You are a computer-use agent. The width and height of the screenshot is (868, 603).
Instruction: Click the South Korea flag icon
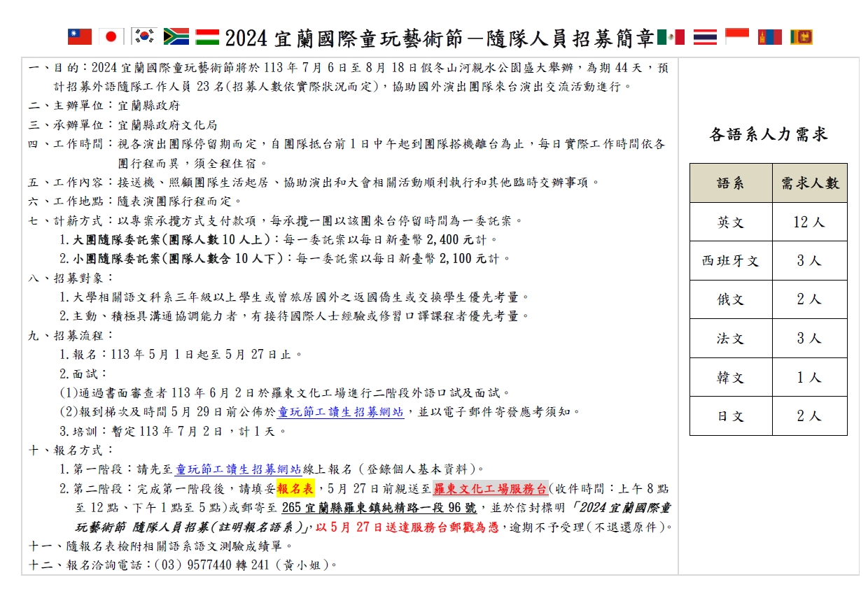[144, 36]
